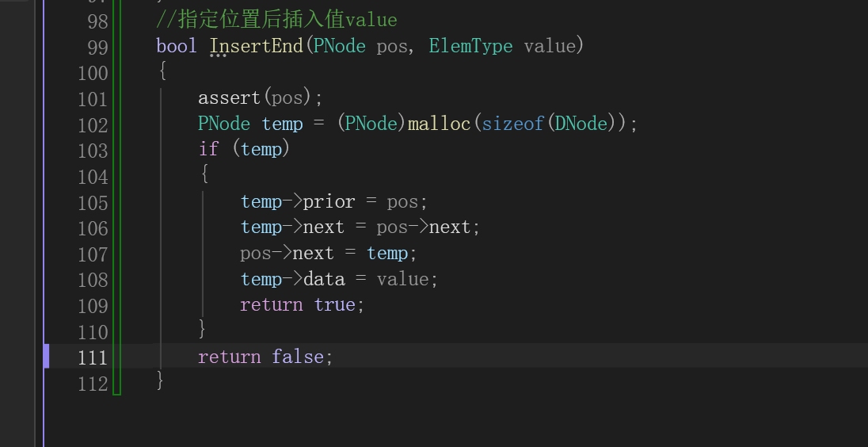Click 'data' on line 108
Image resolution: width=868 pixels, height=447 pixels.
point(324,279)
